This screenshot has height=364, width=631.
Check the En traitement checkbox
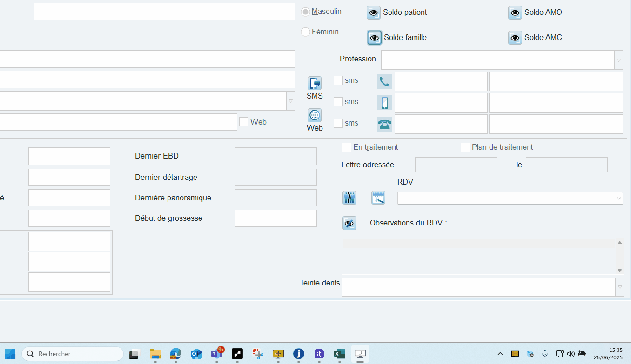(346, 147)
